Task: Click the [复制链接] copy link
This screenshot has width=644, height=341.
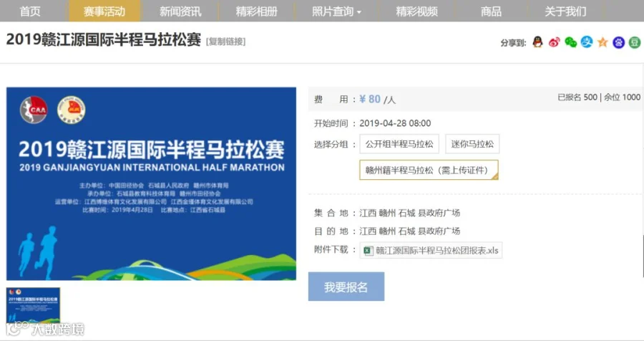Action: pyautogui.click(x=225, y=42)
